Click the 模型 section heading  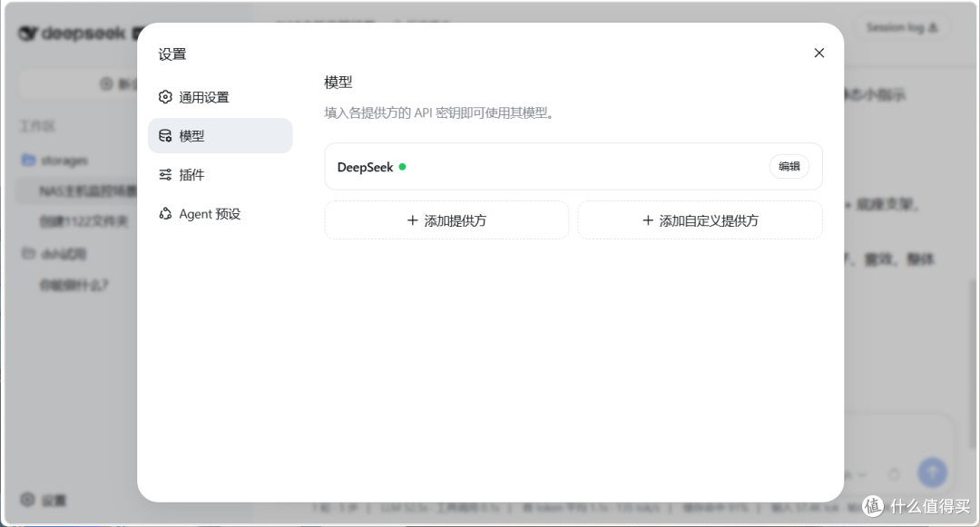click(338, 82)
